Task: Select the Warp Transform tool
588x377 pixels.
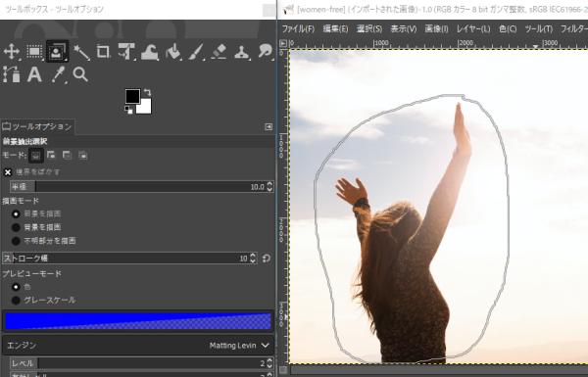Action: point(149,52)
